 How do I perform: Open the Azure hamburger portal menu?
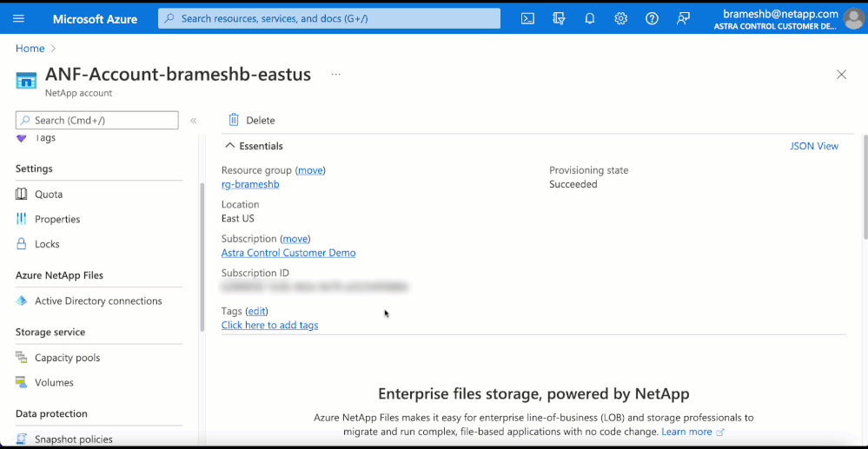tap(19, 18)
